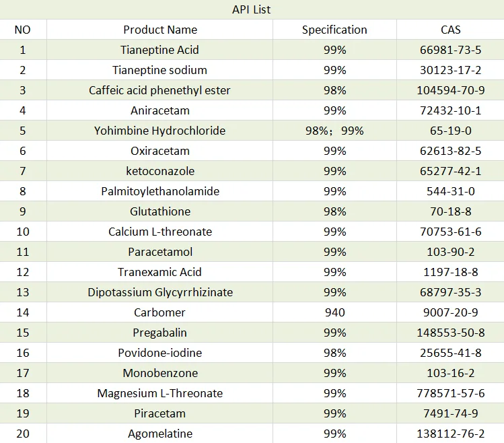Click the Tianeptine sodium product cell

tap(160, 70)
